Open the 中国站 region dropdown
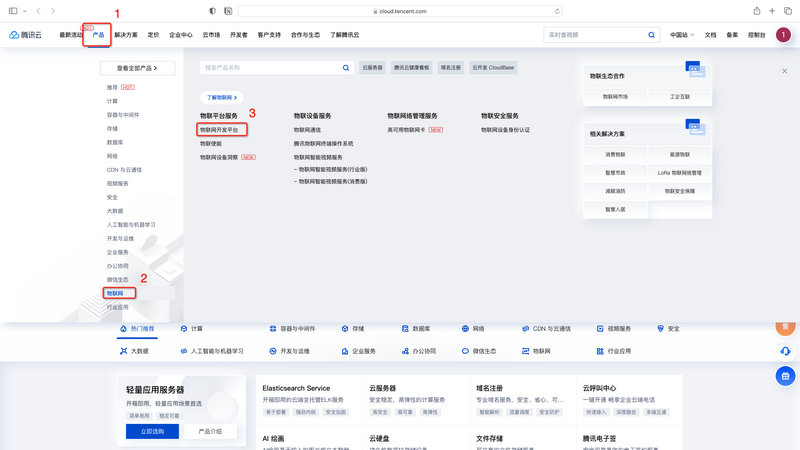This screenshot has width=800, height=450. (682, 35)
